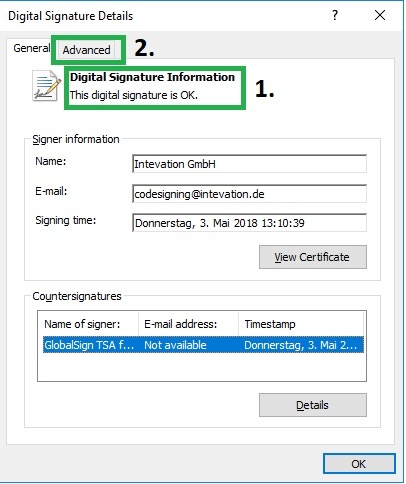Viewport: 406px width, 484px height.
Task: Click the 'This digital signature is OK' text
Action: click(134, 95)
